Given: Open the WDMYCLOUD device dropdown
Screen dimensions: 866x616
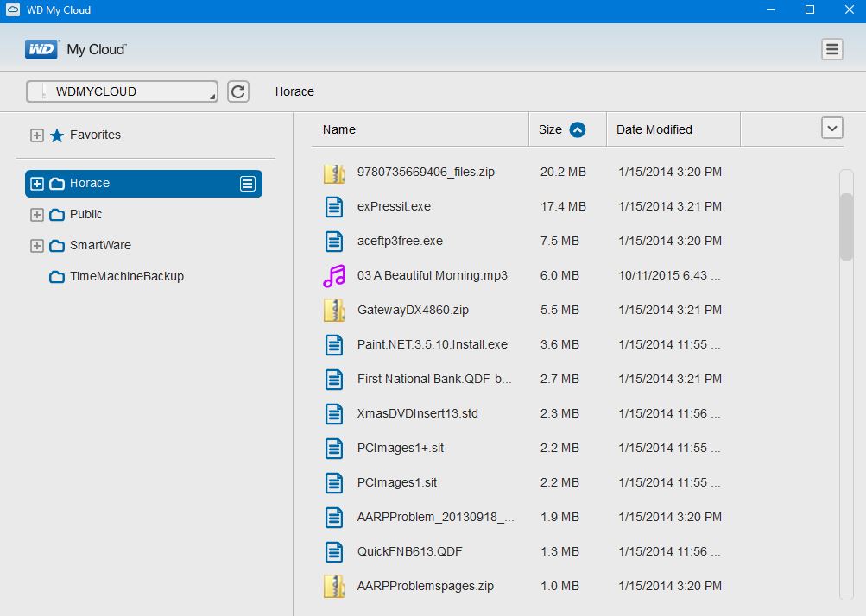Looking at the screenshot, I should [122, 91].
